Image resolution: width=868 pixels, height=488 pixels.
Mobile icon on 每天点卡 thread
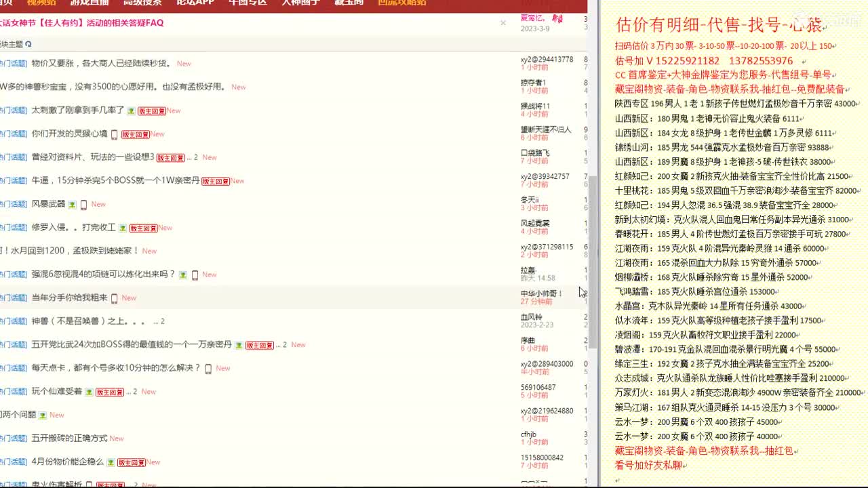coord(208,369)
